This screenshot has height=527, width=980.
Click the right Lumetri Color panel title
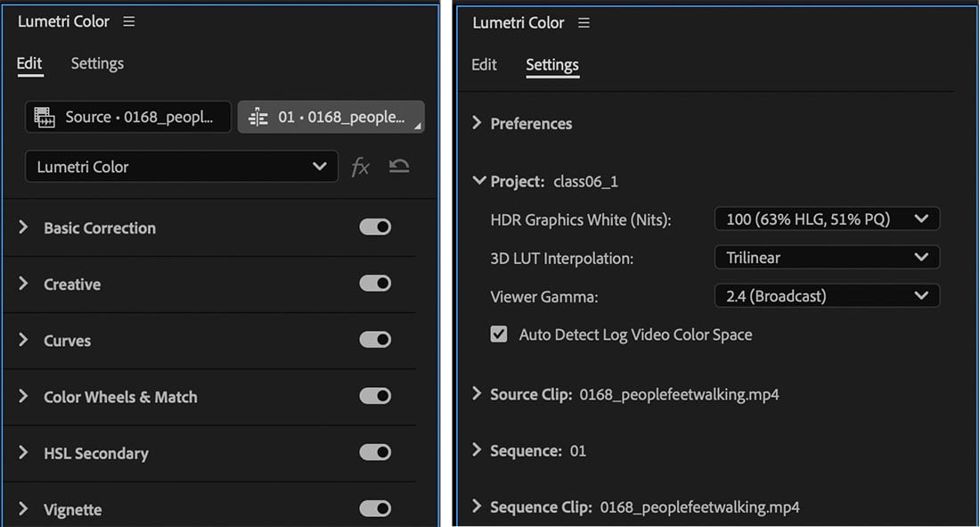[519, 23]
